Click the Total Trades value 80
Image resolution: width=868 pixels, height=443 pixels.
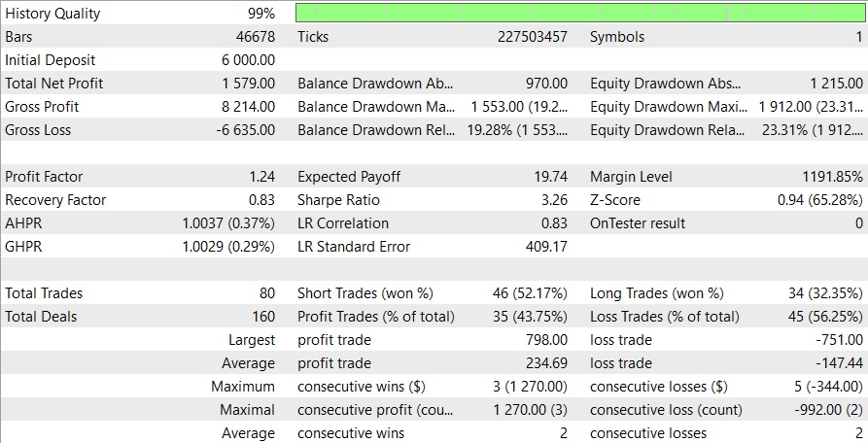click(265, 293)
